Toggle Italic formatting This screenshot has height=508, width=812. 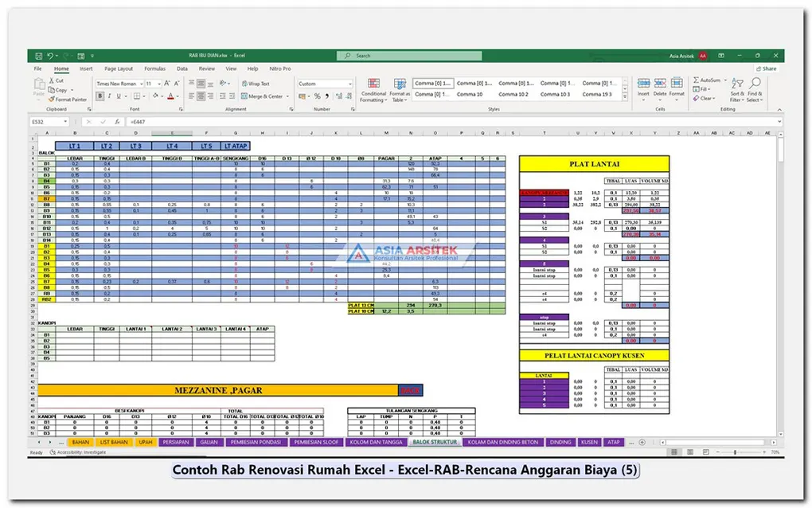click(109, 96)
